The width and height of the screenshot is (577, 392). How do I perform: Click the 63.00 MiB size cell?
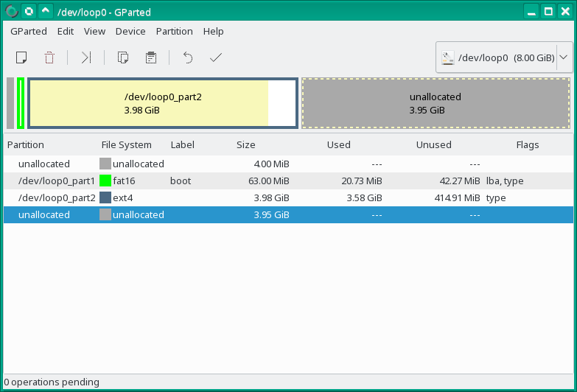coord(269,181)
